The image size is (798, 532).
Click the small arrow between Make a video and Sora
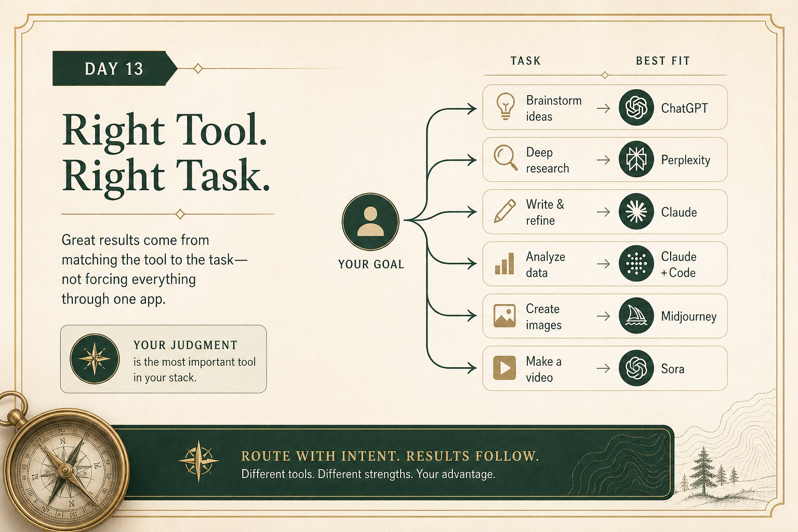603,368
